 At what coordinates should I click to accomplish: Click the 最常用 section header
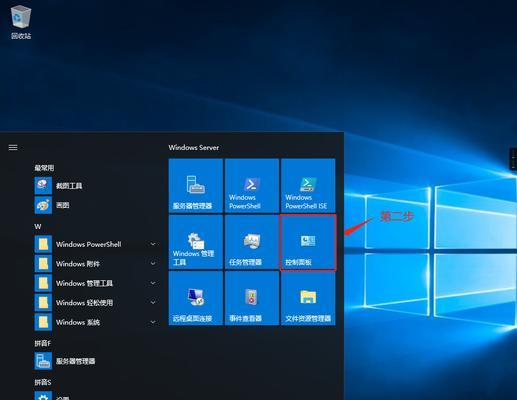tap(44, 168)
